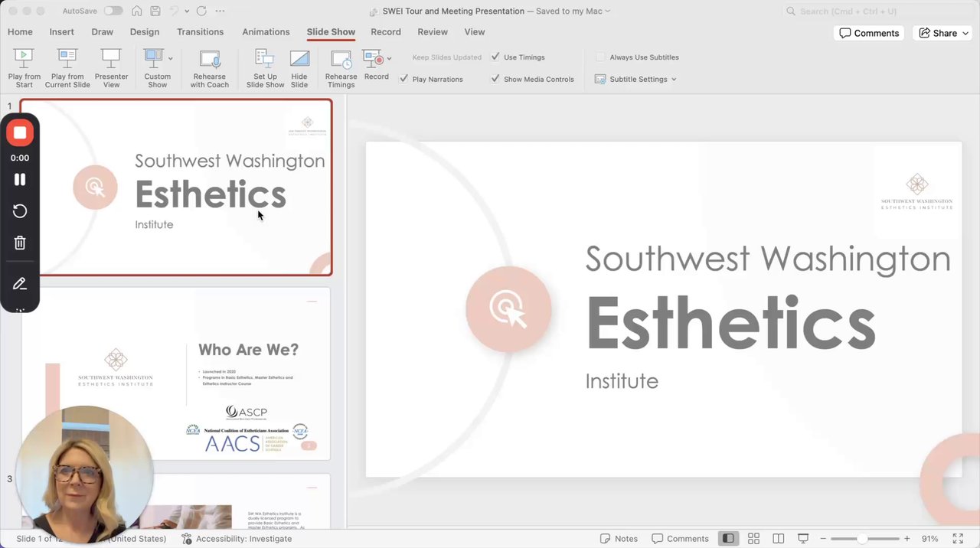
Task: Open the Subtitle Settings dropdown
Action: [637, 79]
